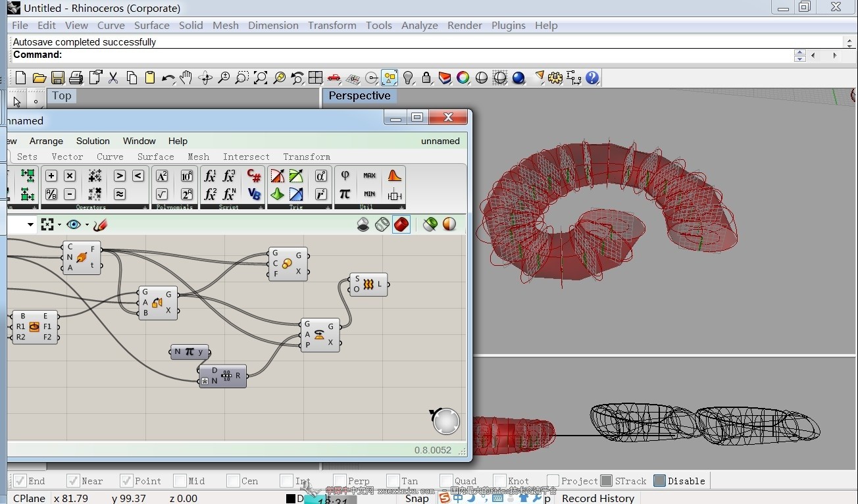
Task: Click the Top viewport title
Action: click(x=62, y=95)
